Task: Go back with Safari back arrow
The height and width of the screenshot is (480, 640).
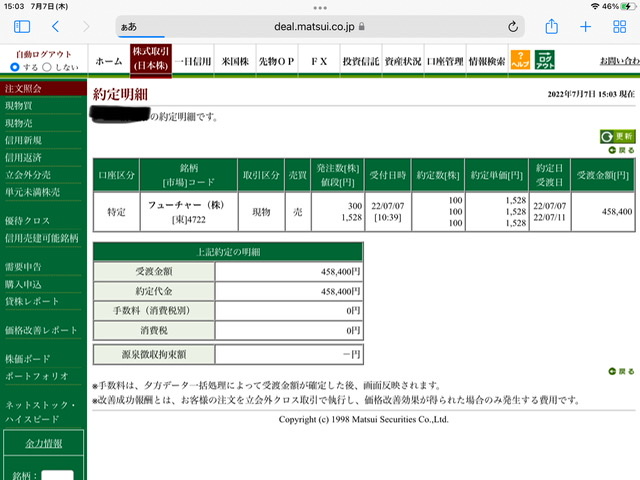Action: click(x=56, y=27)
